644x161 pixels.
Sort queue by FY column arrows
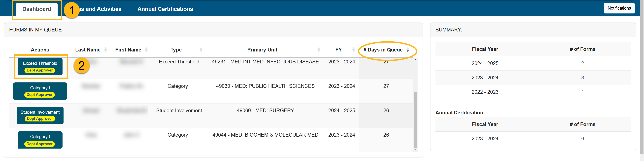[x=353, y=50]
